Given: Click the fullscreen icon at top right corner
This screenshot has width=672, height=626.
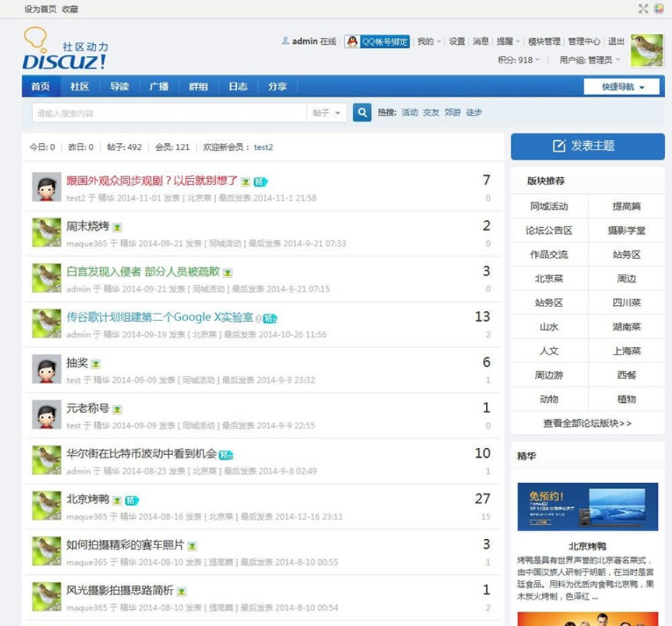Looking at the screenshot, I should (x=642, y=8).
